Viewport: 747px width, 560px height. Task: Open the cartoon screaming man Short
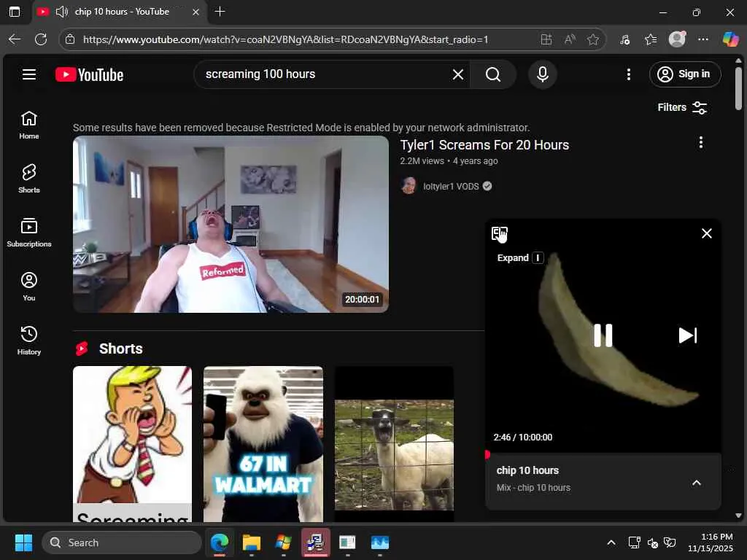[133, 444]
